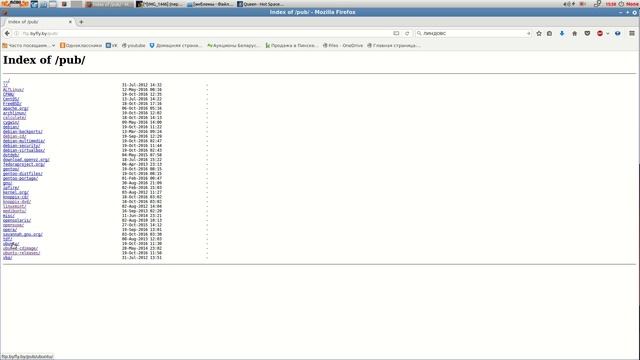Open the debian-security/ directory link

[22, 146]
